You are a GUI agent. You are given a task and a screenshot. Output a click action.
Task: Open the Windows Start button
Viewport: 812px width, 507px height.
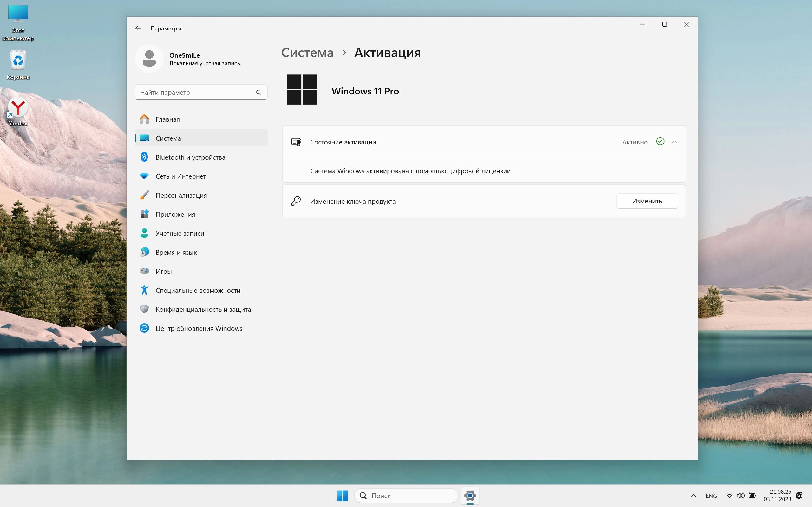pyautogui.click(x=342, y=496)
